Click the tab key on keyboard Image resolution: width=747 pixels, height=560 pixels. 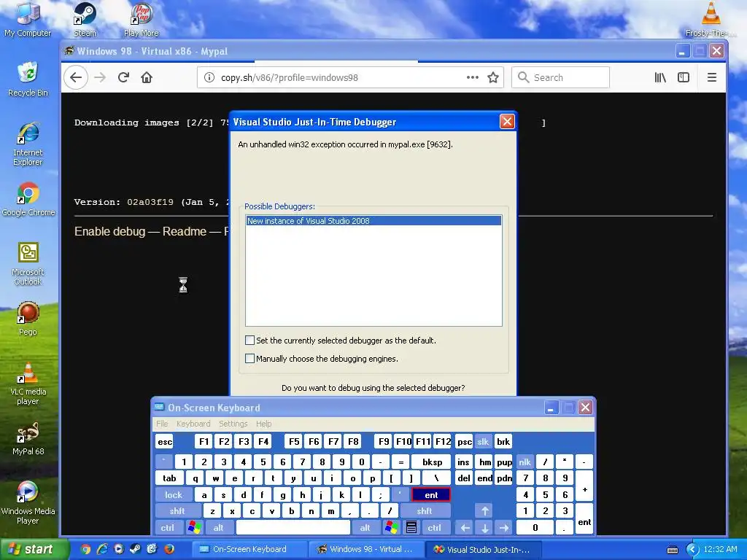coord(169,478)
